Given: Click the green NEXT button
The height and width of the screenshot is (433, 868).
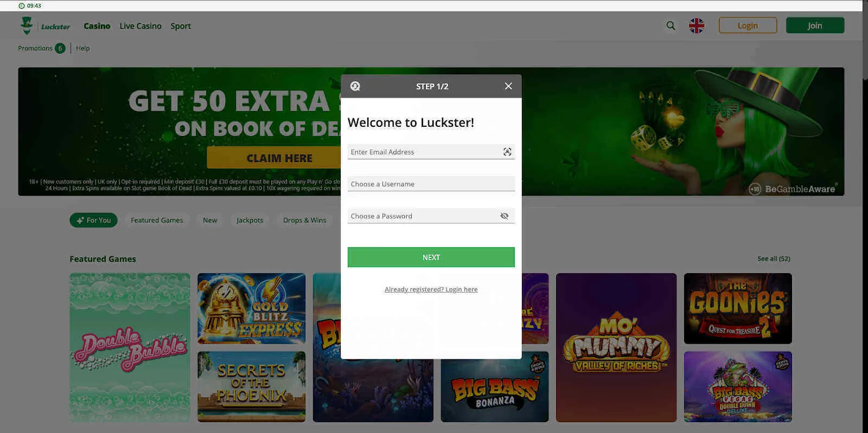Looking at the screenshot, I should [431, 257].
